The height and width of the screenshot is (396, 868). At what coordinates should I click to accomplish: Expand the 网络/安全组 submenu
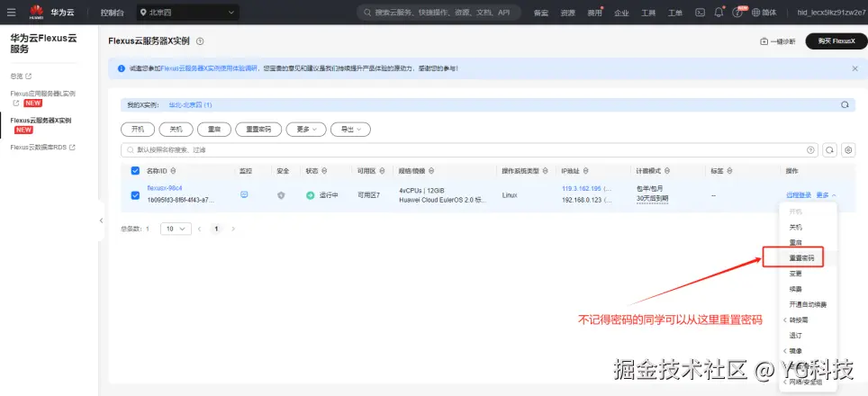click(x=802, y=382)
